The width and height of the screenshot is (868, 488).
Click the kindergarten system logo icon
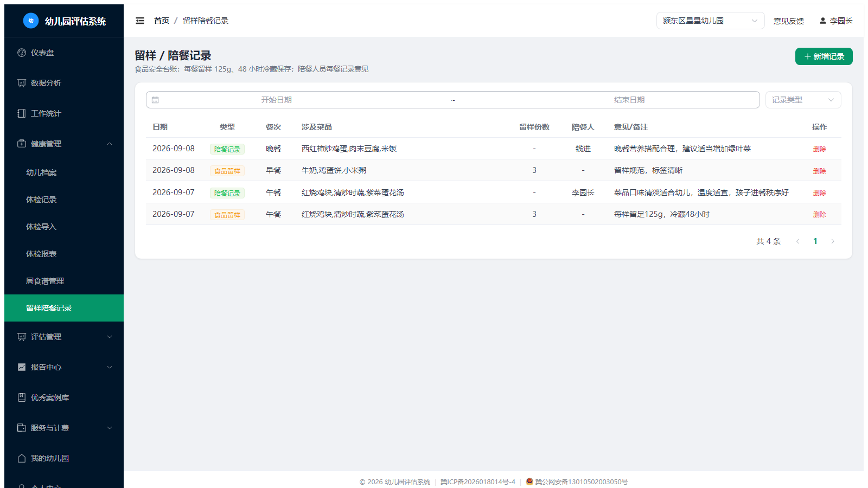31,21
